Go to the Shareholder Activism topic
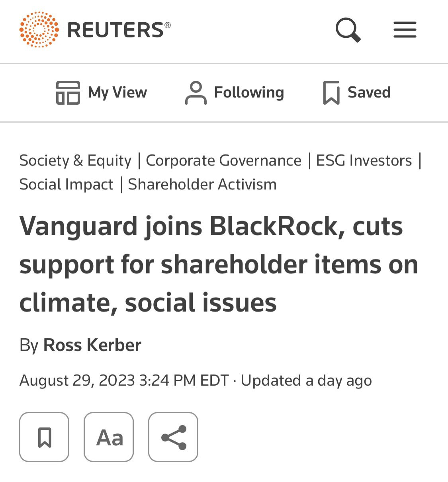This screenshot has height=482, width=448. (202, 184)
